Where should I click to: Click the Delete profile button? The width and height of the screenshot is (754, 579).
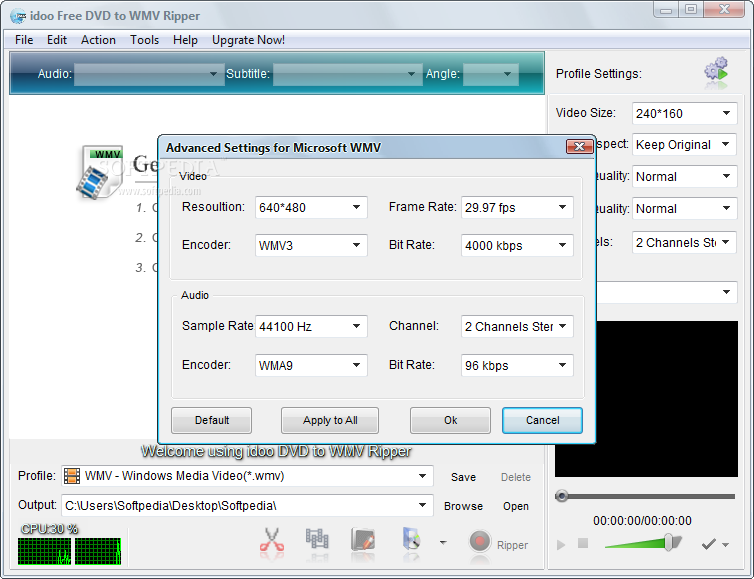coord(515,477)
